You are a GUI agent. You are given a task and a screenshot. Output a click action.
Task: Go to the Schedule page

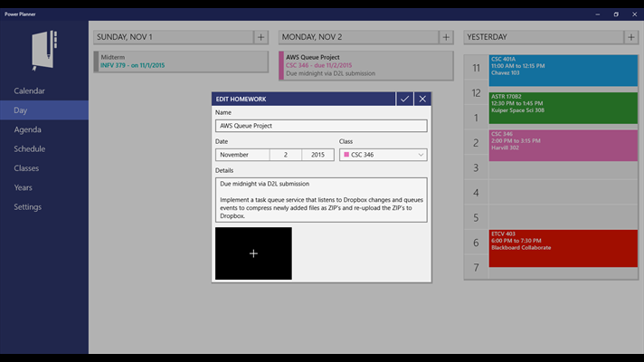(44, 148)
